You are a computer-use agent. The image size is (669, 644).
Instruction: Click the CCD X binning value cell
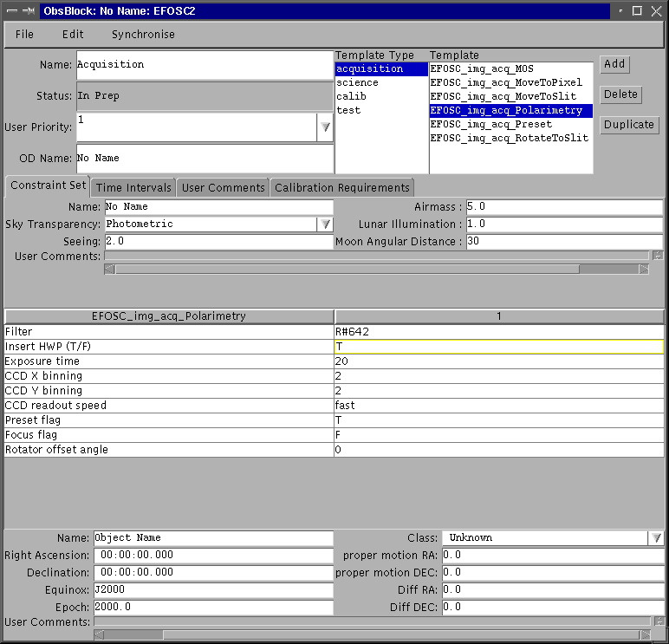499,376
